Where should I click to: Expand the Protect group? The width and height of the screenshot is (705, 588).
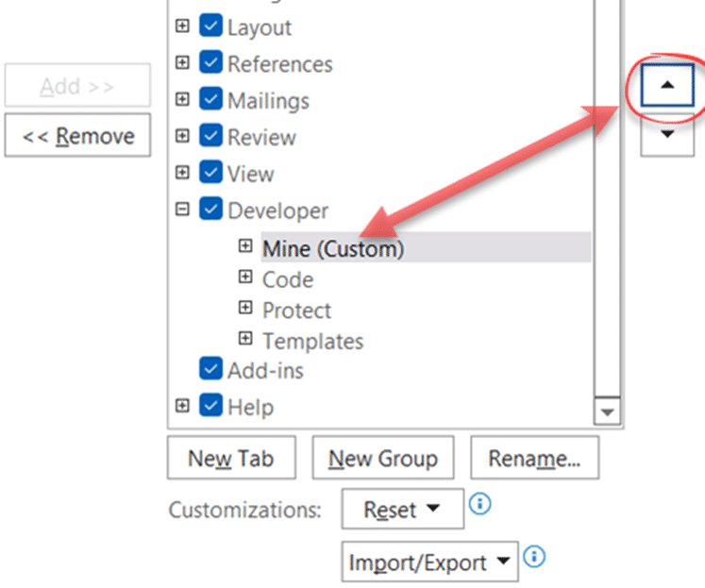pos(245,308)
